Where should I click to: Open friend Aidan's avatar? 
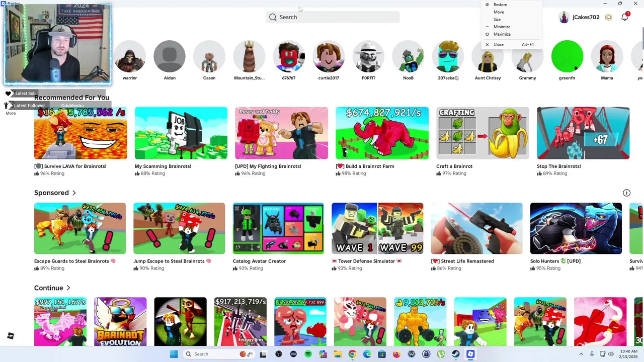[x=170, y=56]
